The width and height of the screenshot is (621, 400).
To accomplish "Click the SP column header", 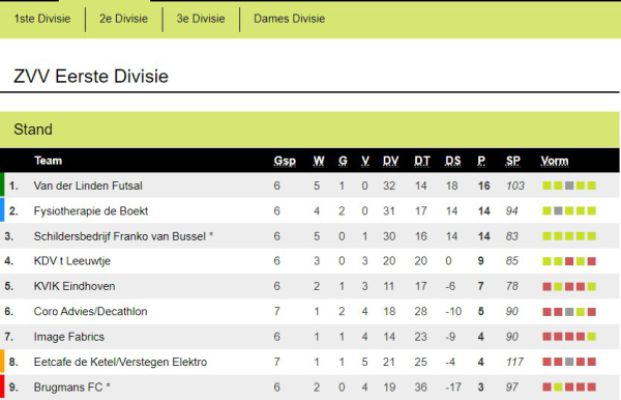I will (513, 161).
